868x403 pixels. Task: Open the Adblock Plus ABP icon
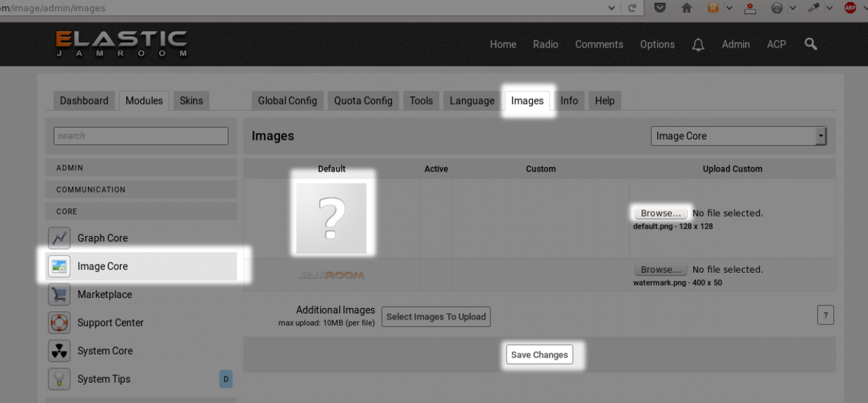[850, 8]
